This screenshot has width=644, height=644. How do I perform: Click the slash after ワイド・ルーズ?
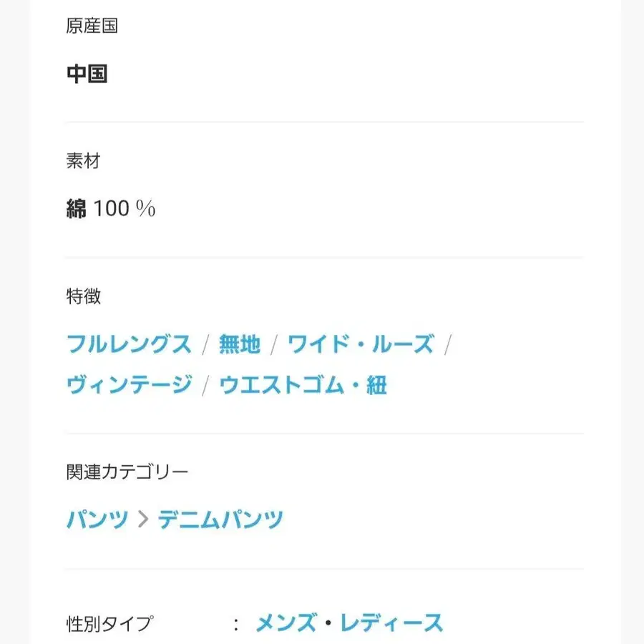[448, 345]
